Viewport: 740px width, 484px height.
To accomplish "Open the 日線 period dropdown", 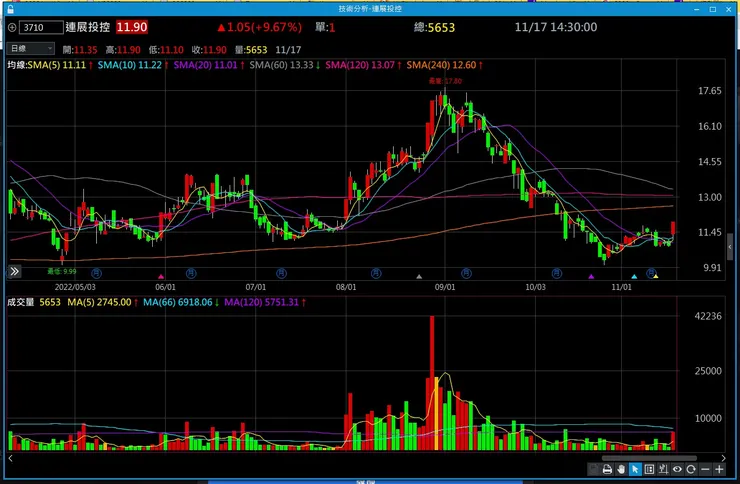I will pyautogui.click(x=31, y=49).
